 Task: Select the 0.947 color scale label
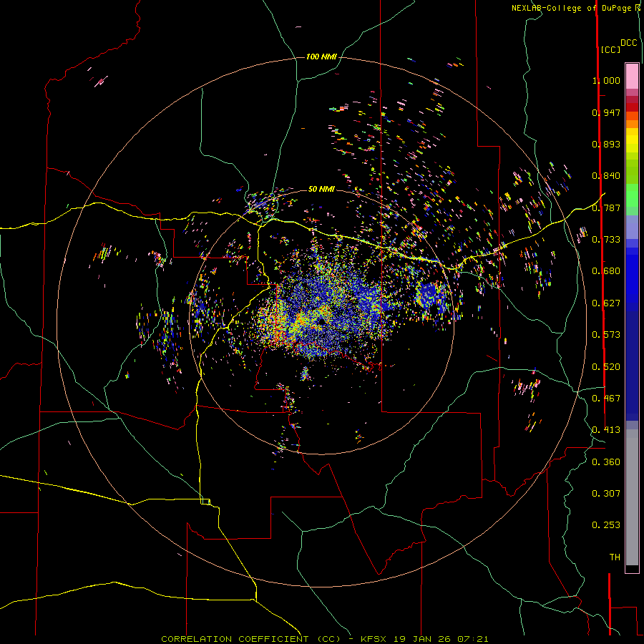606,112
